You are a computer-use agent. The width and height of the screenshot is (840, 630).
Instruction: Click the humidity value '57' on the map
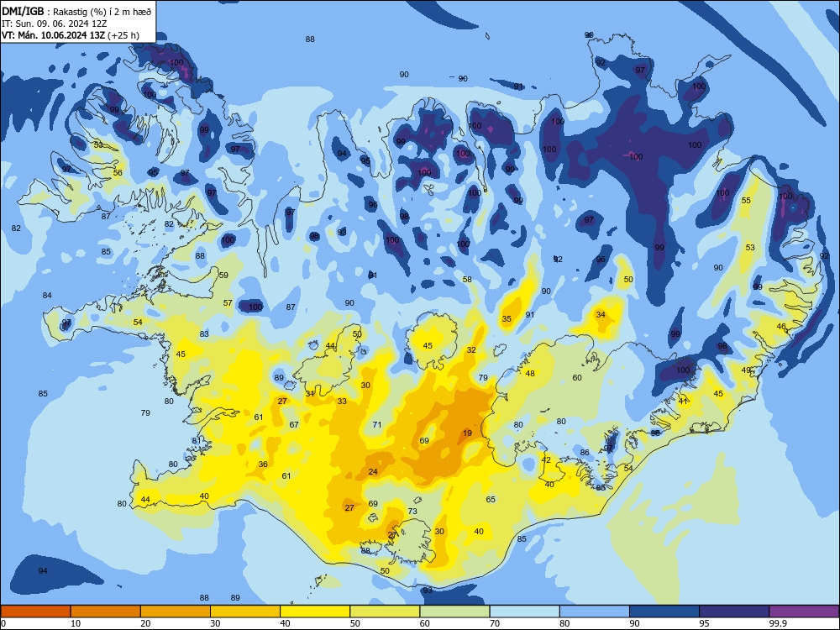coord(228,302)
